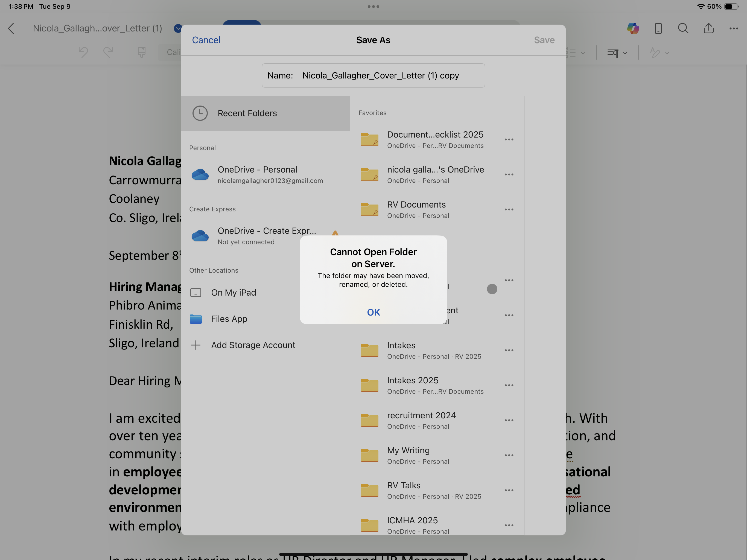
Task: Click the On My iPad device icon
Action: [x=195, y=293]
